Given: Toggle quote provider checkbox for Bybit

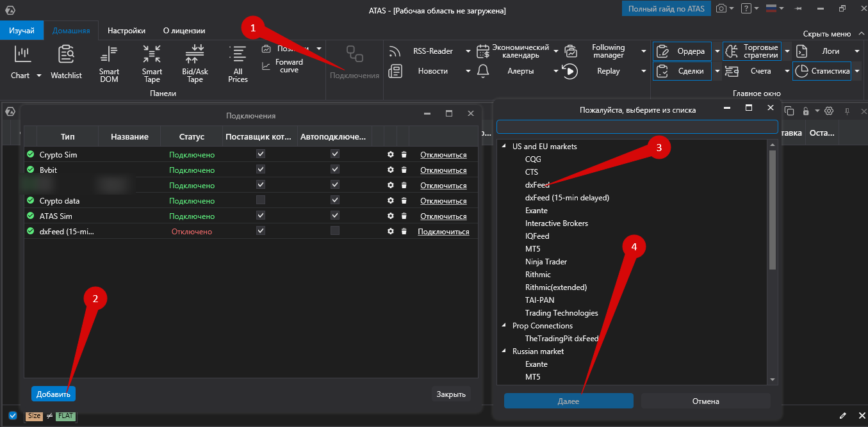Looking at the screenshot, I should 260,170.
